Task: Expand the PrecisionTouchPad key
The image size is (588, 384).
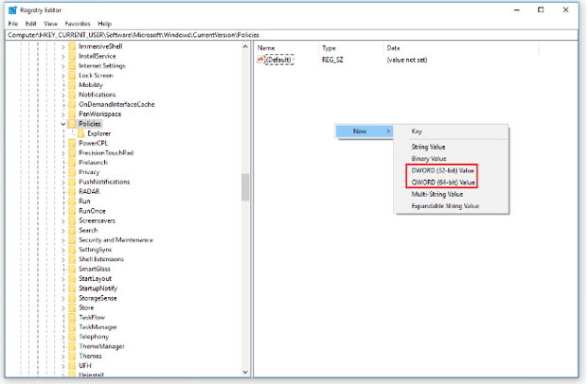Action: (63, 153)
